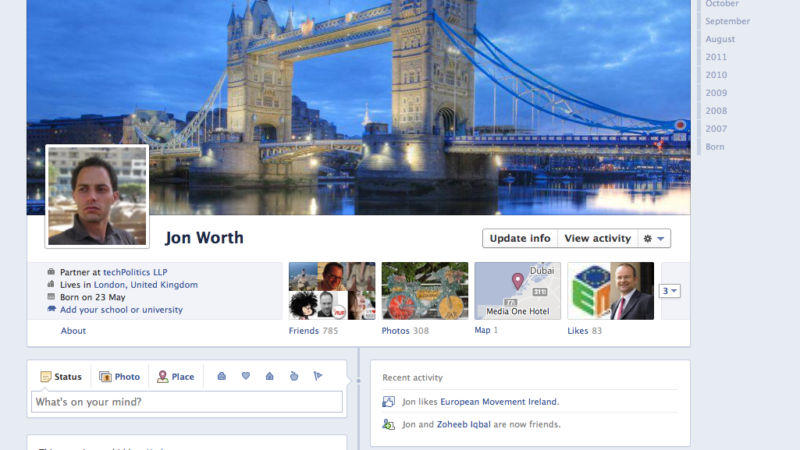The width and height of the screenshot is (800, 450).
Task: Expand the additional sections dropdown showing 3
Action: click(670, 291)
